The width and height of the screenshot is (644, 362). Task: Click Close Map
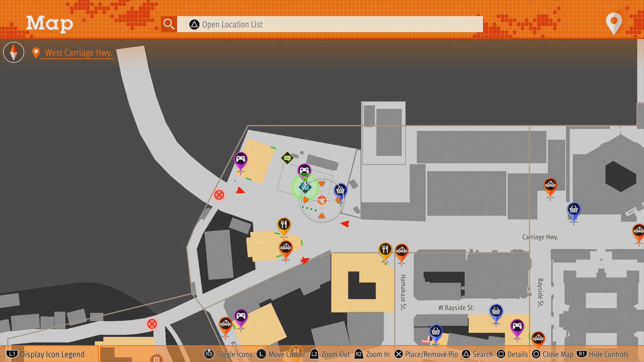(553, 354)
